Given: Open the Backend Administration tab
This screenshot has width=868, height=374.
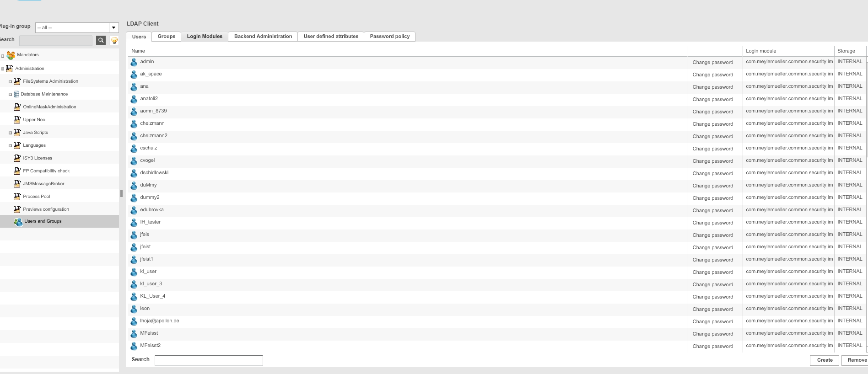Looking at the screenshot, I should (263, 36).
